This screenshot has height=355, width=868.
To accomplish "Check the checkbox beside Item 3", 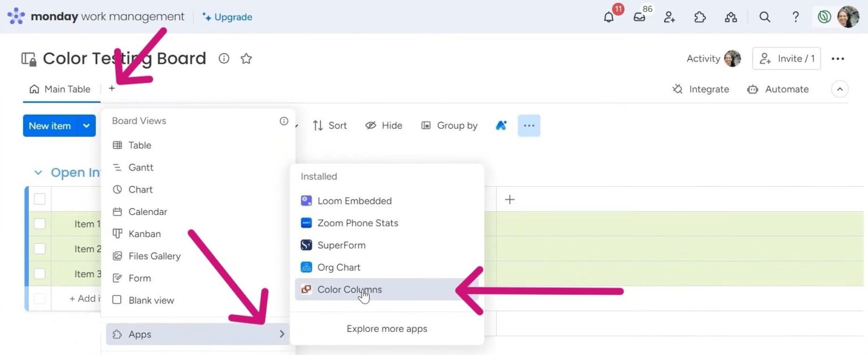I will pyautogui.click(x=39, y=274).
